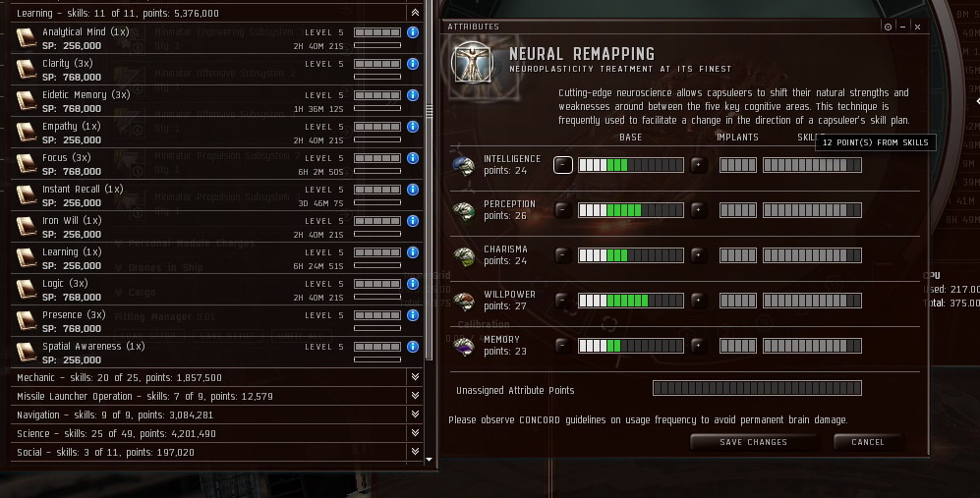The image size is (980, 498).
Task: Open info for Analytical Mind skill
Action: [413, 32]
